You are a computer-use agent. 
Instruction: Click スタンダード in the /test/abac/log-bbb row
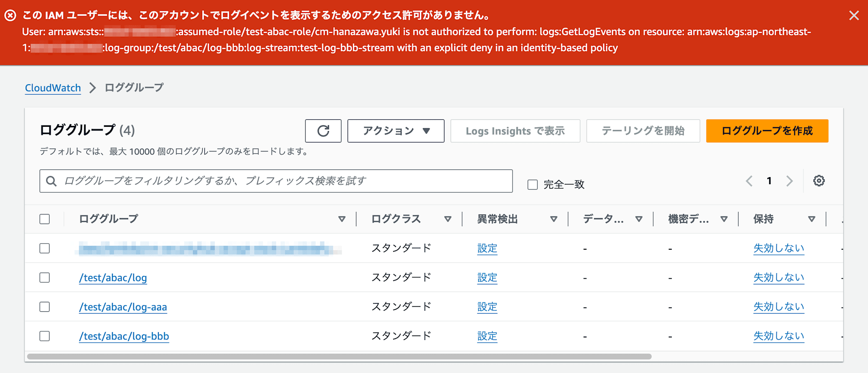[401, 336]
